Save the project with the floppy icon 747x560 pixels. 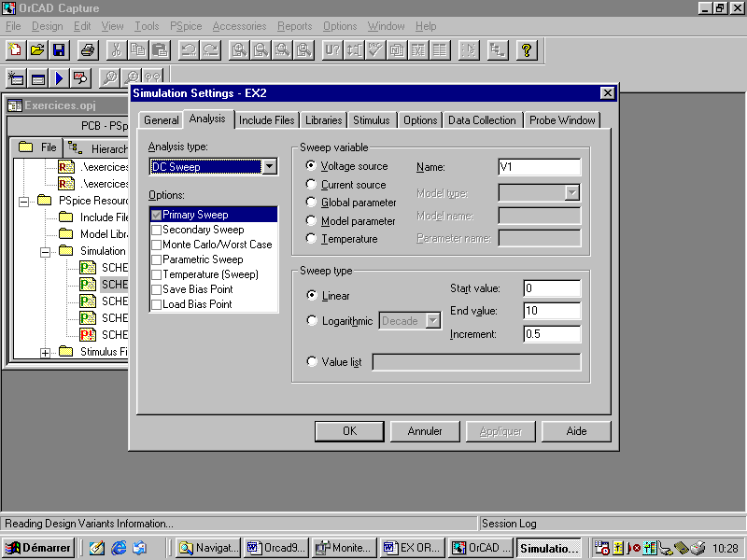coord(59,50)
